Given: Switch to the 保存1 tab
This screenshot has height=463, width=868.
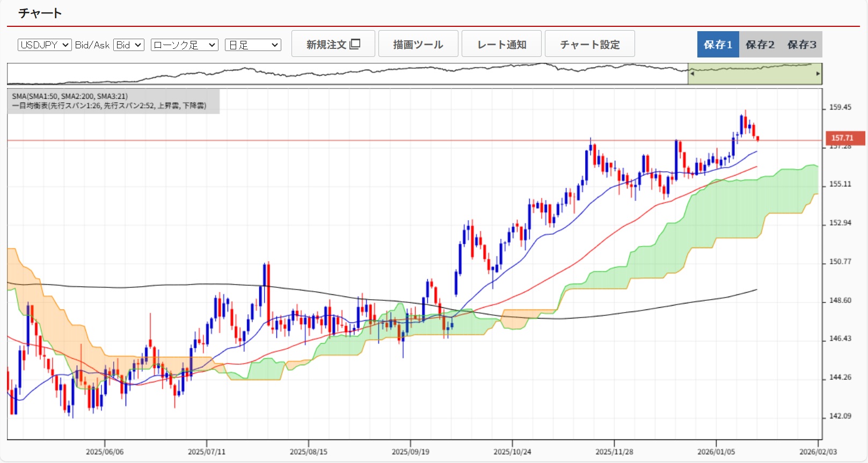Looking at the screenshot, I should (718, 45).
